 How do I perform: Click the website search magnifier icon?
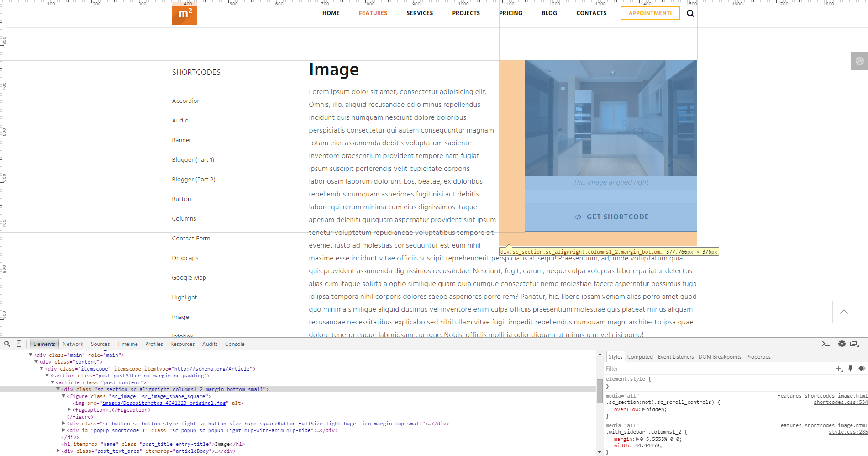point(690,14)
